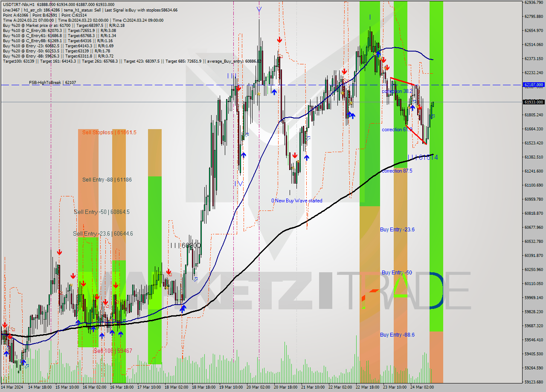Select the Buy Entry -88.6 label
Viewport: 546px width, 392px height.
tap(397, 334)
